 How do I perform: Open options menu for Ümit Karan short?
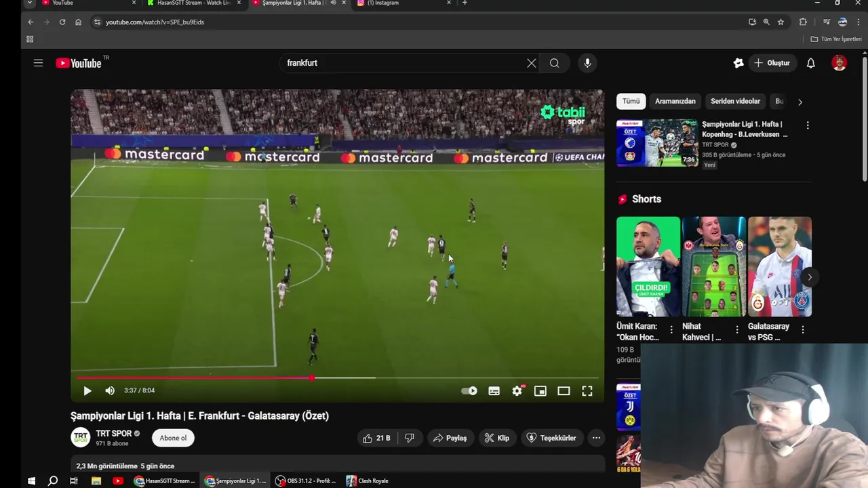(671, 329)
